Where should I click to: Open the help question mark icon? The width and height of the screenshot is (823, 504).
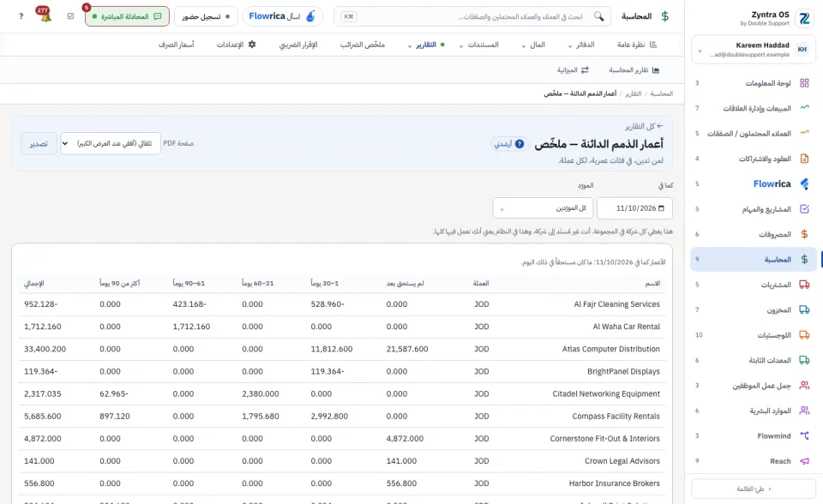21,16
